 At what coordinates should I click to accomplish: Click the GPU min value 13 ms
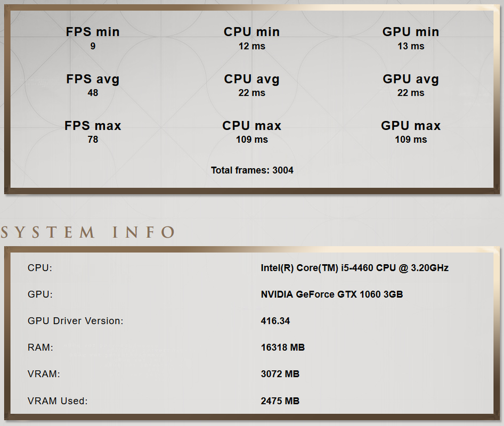click(411, 46)
